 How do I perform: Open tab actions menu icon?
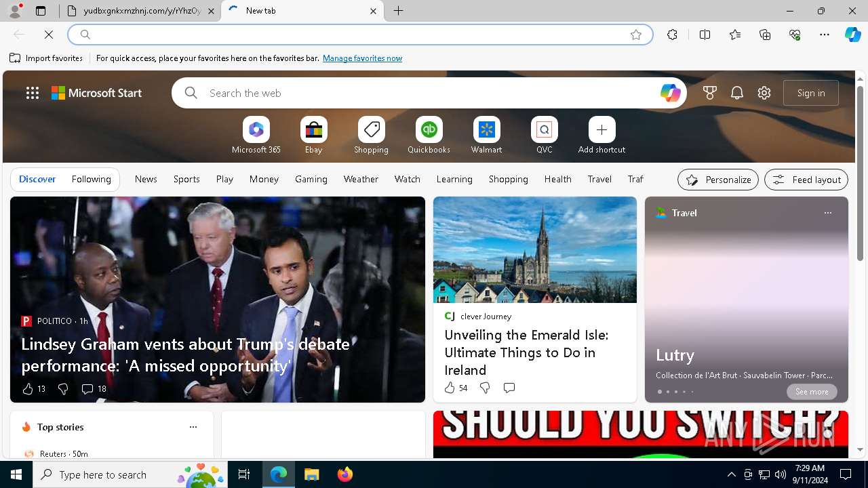(x=41, y=11)
